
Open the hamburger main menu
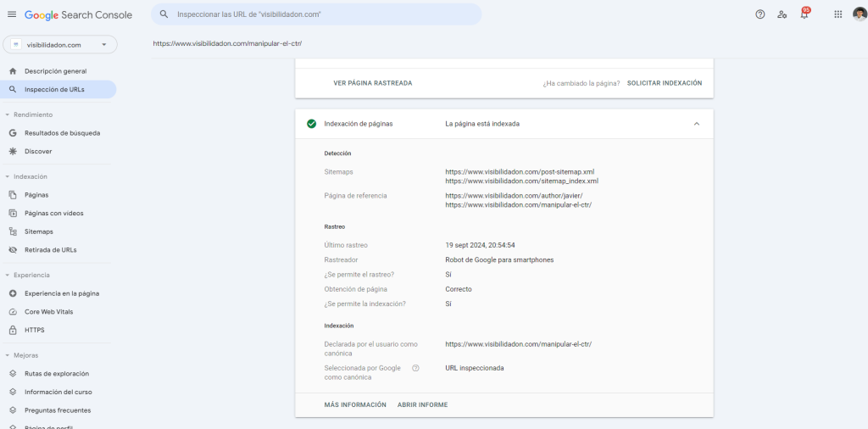(12, 14)
